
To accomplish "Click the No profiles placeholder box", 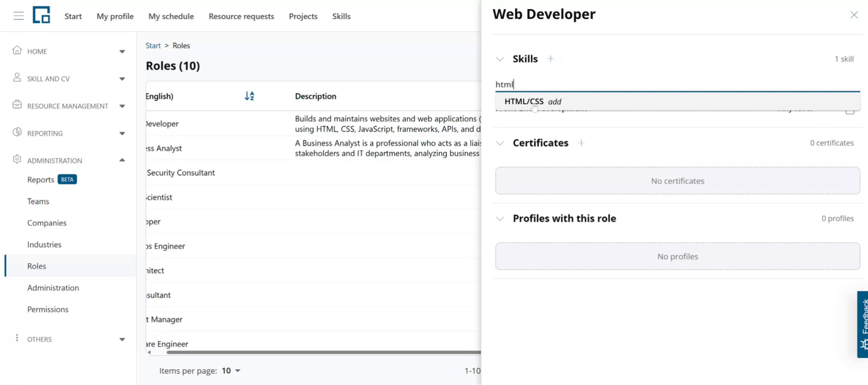I will (677, 256).
